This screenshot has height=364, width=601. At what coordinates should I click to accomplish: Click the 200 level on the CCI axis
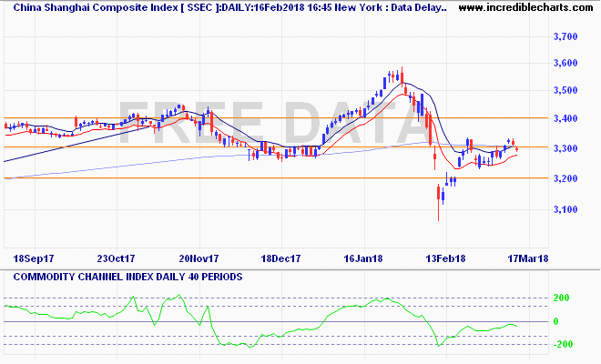(564, 298)
